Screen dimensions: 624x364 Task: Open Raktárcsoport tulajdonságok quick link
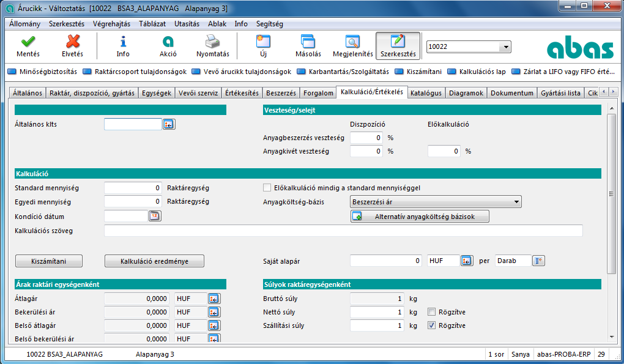pos(135,72)
